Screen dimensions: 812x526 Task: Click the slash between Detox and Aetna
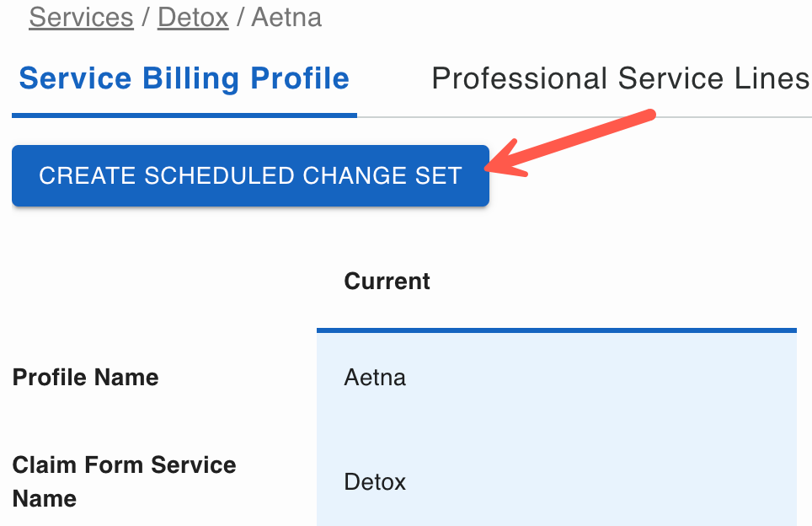tap(240, 18)
